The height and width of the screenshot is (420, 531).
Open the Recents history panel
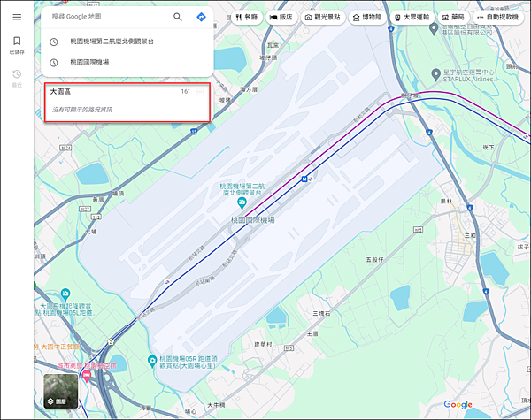[x=17, y=78]
